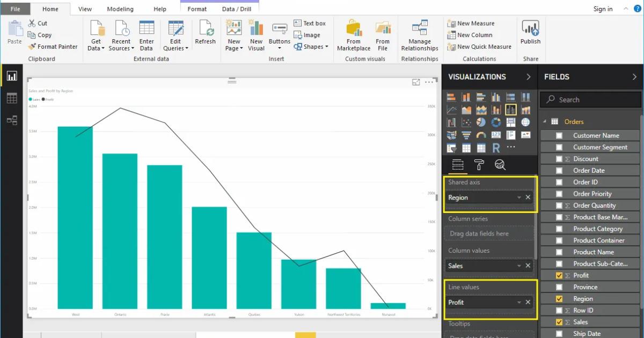
Task: Open the Sales dropdown under Column values
Action: [x=518, y=266]
